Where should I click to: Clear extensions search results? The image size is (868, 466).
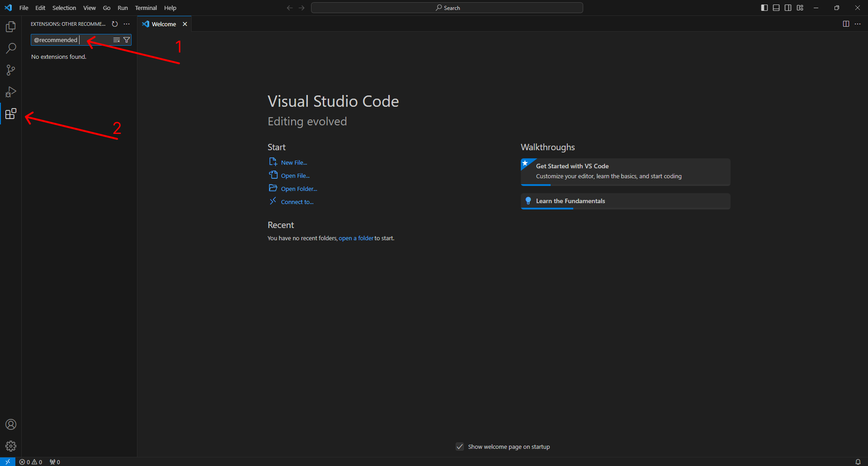(117, 40)
